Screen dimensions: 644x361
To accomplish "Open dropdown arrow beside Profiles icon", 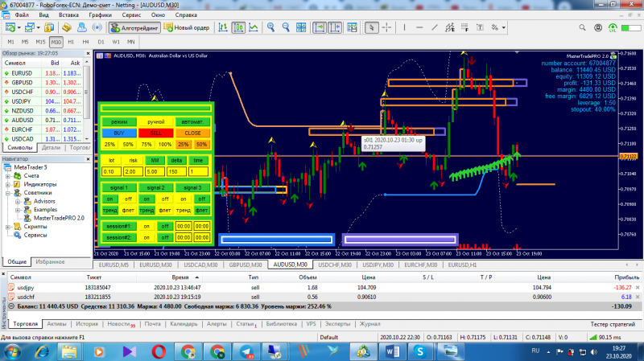I will tap(38, 27).
